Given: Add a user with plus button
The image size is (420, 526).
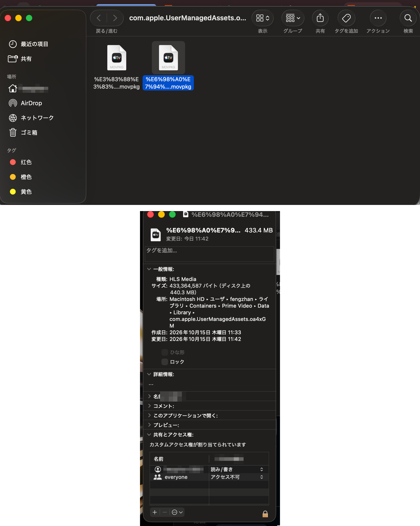Looking at the screenshot, I should 155,512.
